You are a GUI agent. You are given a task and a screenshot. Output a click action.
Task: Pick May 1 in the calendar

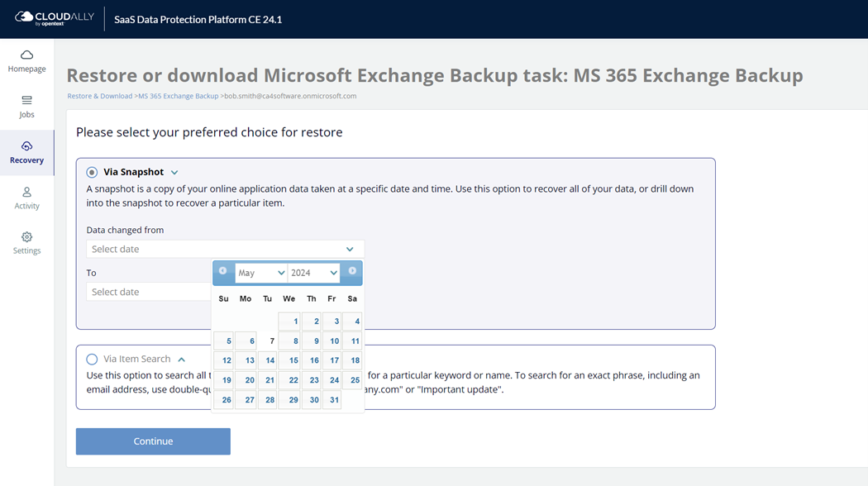point(289,321)
